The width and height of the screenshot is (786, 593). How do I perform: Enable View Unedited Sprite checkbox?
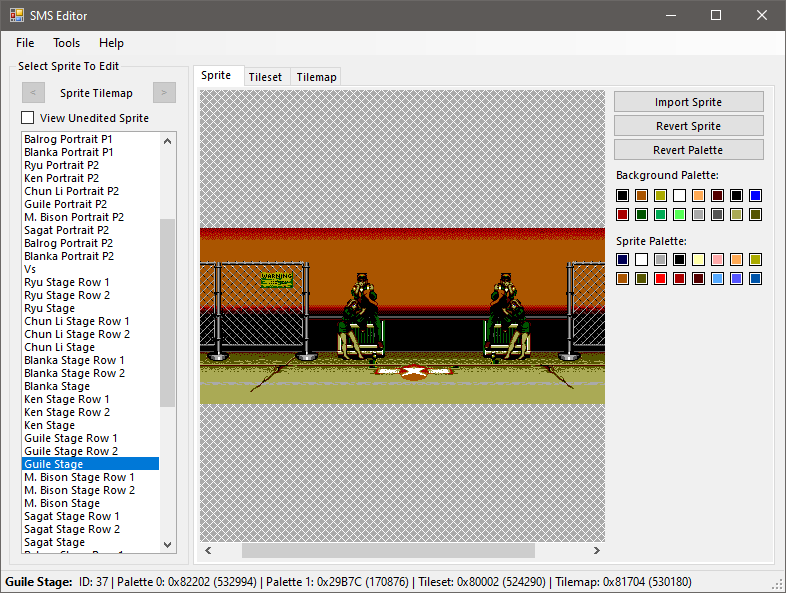(28, 118)
